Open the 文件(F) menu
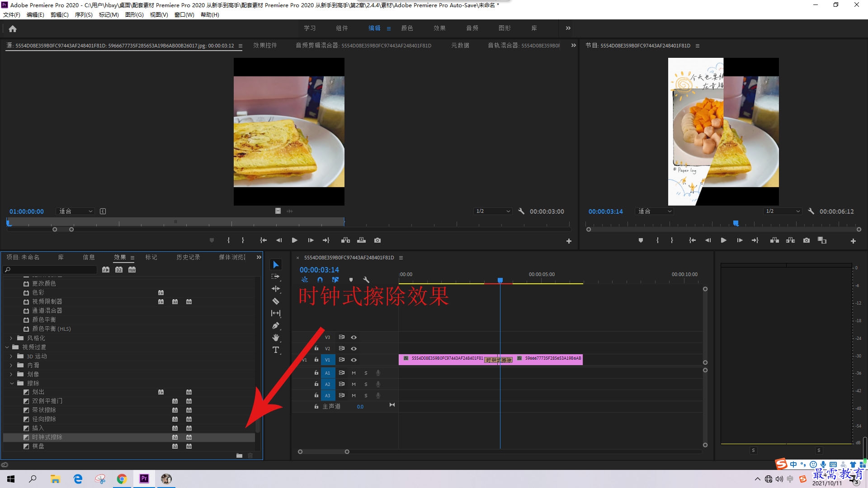The image size is (868, 488). point(12,15)
